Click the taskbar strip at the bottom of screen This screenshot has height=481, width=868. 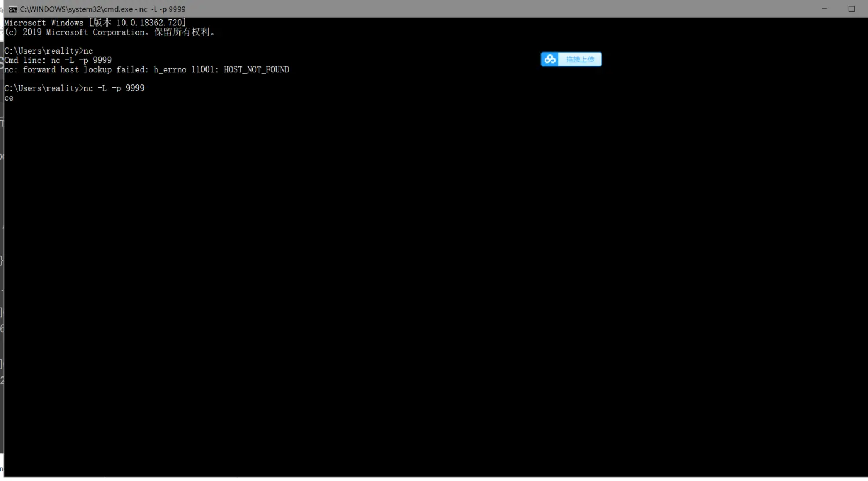(x=434, y=479)
